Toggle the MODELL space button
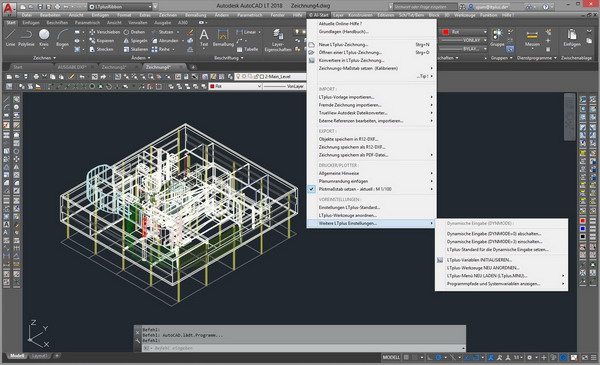This screenshot has height=365, width=600. 391,357
